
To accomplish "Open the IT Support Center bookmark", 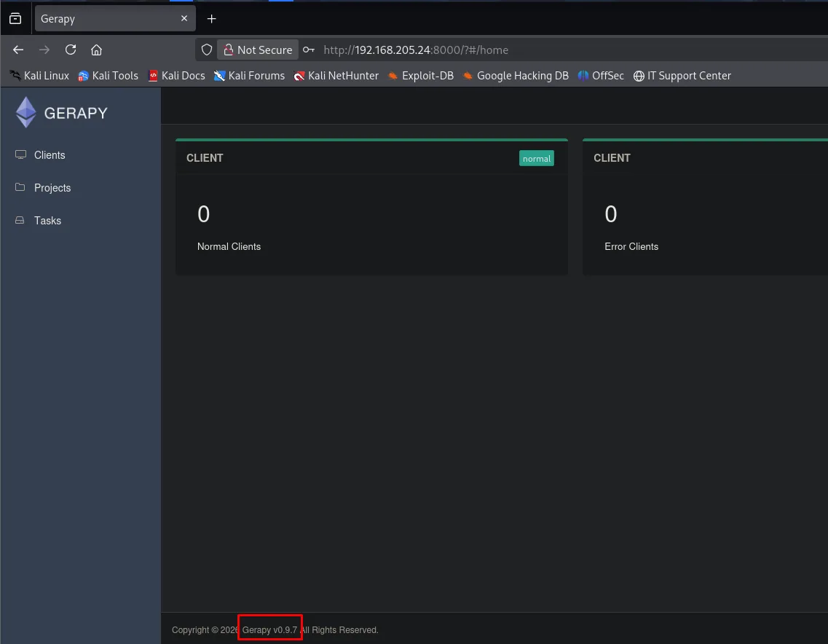I will click(x=682, y=76).
